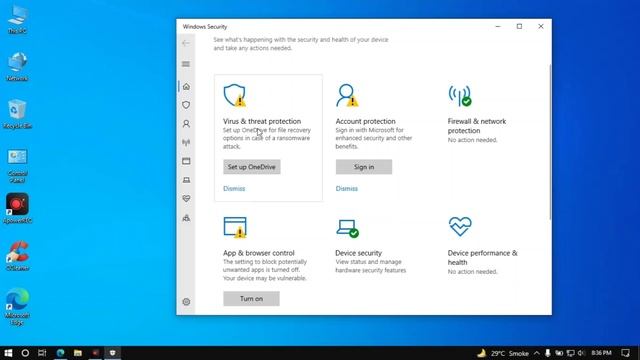Open the Windows Start menu
Viewport: 640px width, 360px height.
(x=8, y=353)
